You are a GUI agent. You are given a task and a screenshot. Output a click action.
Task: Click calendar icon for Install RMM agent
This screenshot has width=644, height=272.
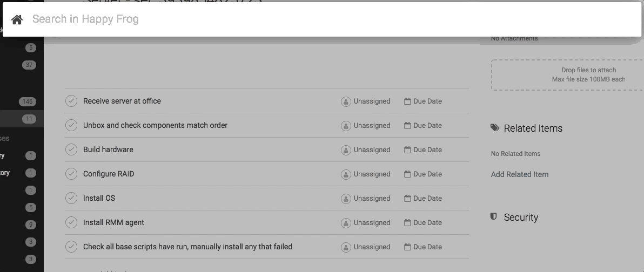click(407, 222)
